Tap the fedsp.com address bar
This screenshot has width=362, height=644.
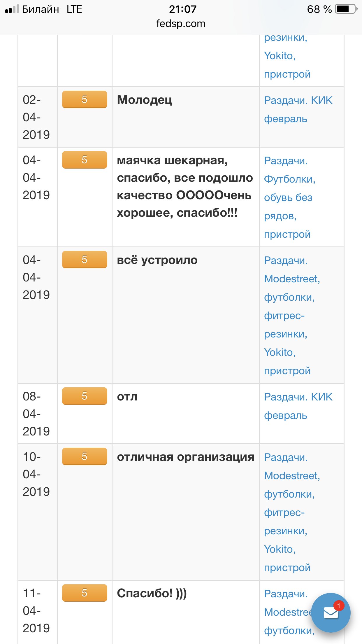pyautogui.click(x=181, y=24)
